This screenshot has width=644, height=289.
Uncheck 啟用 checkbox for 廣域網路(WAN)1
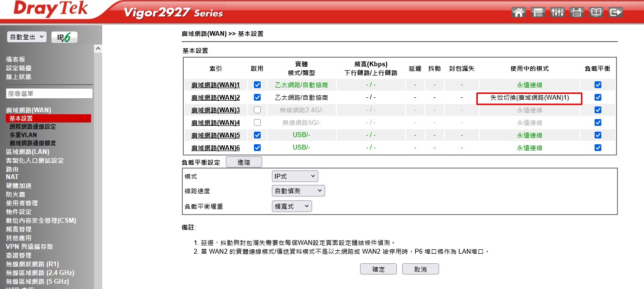click(x=257, y=85)
